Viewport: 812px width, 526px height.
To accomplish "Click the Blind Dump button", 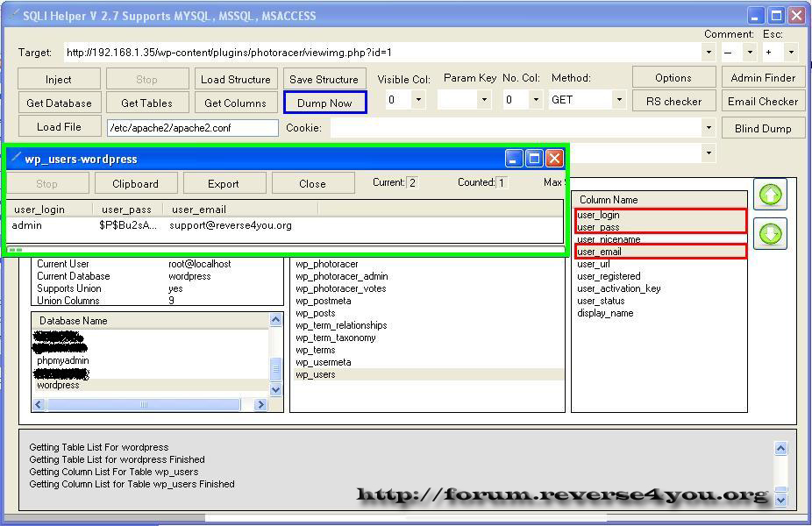I will point(763,128).
